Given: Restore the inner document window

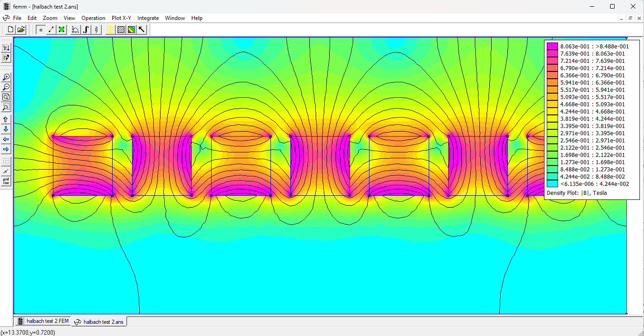Looking at the screenshot, I should [x=630, y=18].
